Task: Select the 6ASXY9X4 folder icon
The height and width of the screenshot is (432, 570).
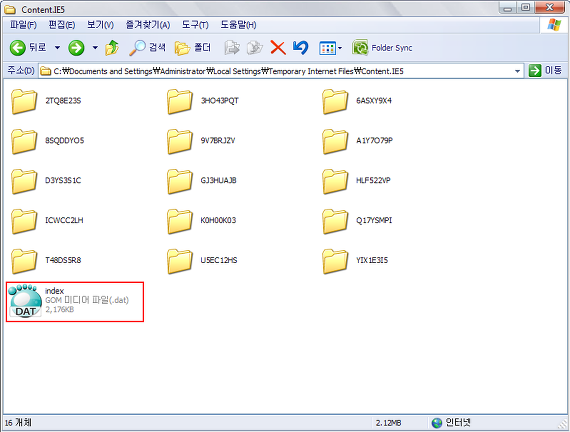Action: (x=335, y=101)
